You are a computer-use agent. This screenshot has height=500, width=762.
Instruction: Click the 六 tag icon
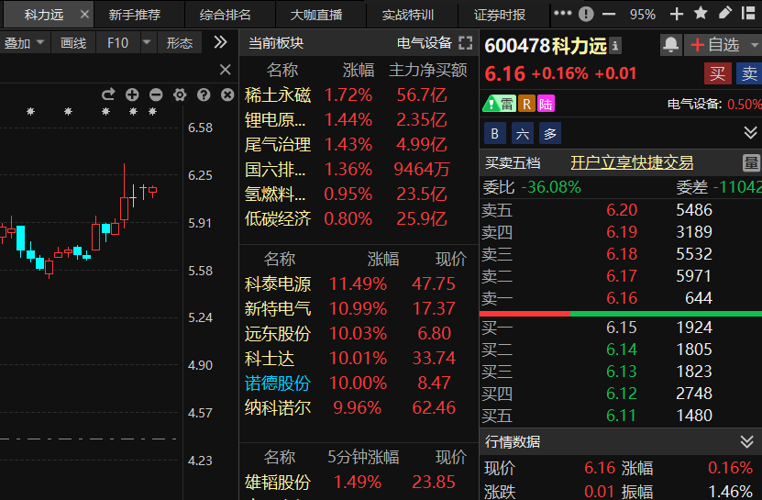(x=522, y=133)
